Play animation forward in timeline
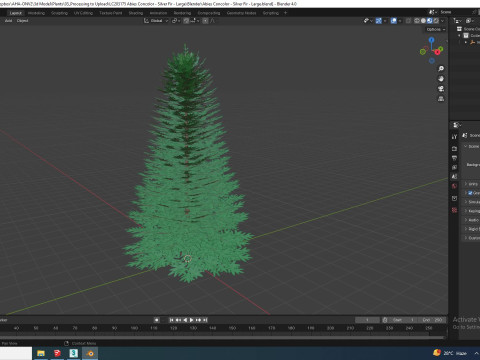 191,320
